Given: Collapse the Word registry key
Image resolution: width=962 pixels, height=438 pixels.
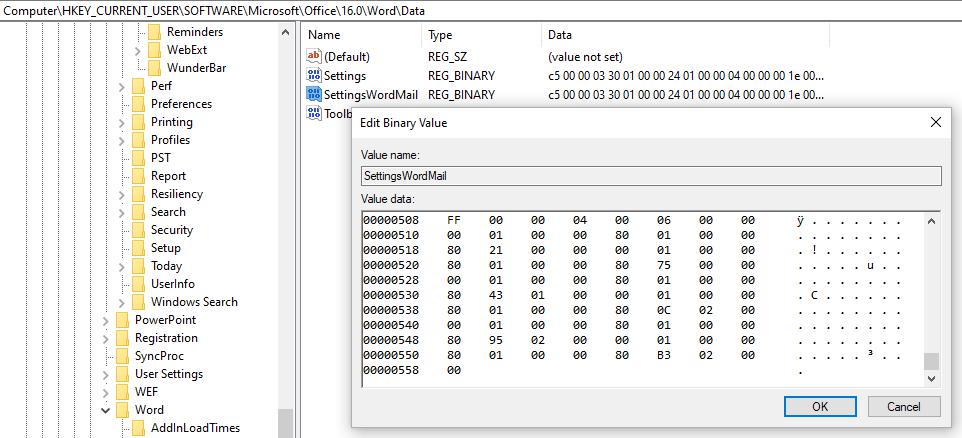Looking at the screenshot, I should (106, 410).
